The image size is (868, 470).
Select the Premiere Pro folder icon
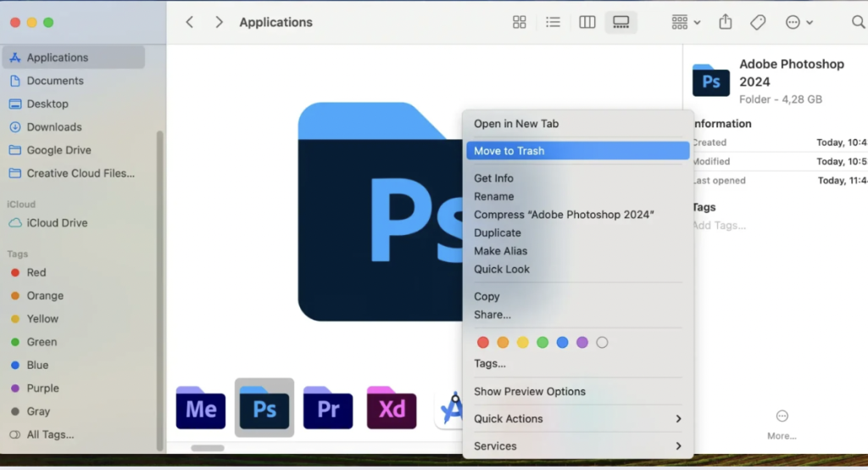pos(328,409)
